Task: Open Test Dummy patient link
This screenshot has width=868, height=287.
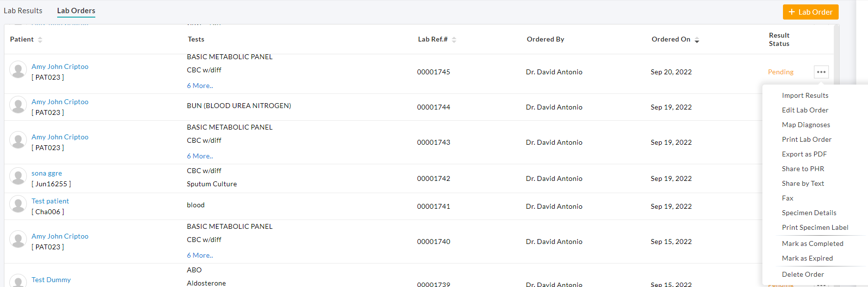Action: click(51, 280)
